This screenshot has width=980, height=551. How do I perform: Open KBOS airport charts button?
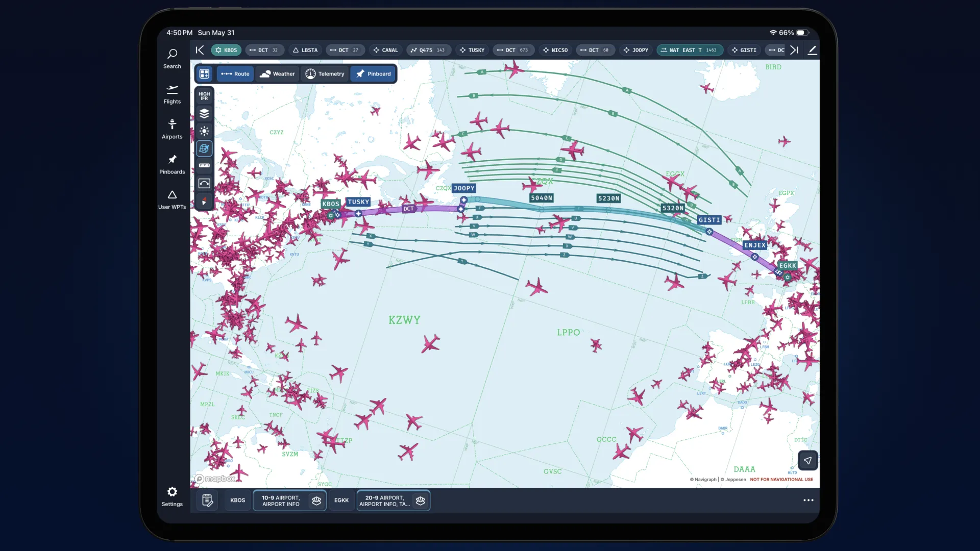pos(237,500)
